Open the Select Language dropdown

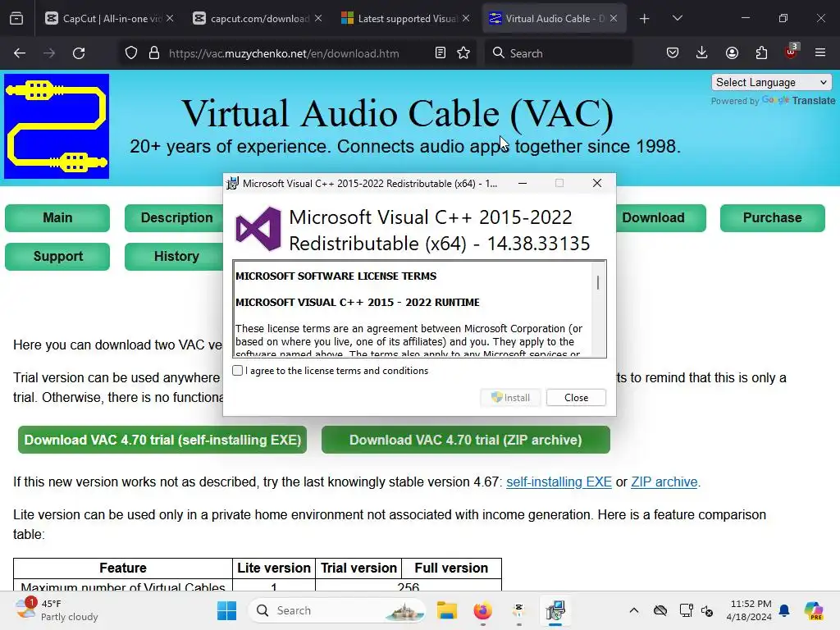pyautogui.click(x=771, y=83)
